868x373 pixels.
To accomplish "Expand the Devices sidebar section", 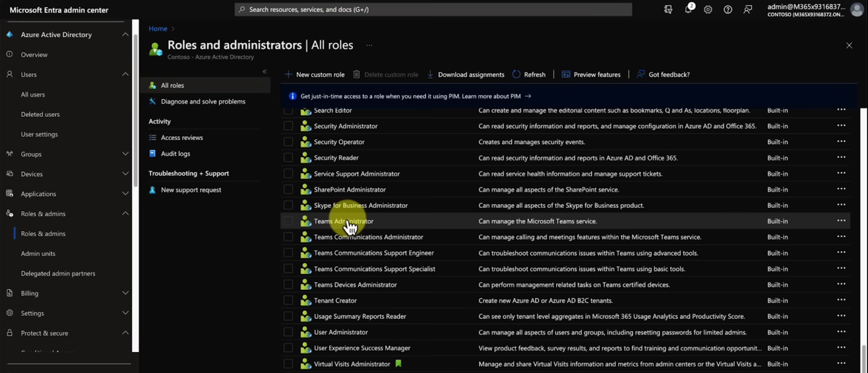I will click(x=125, y=174).
